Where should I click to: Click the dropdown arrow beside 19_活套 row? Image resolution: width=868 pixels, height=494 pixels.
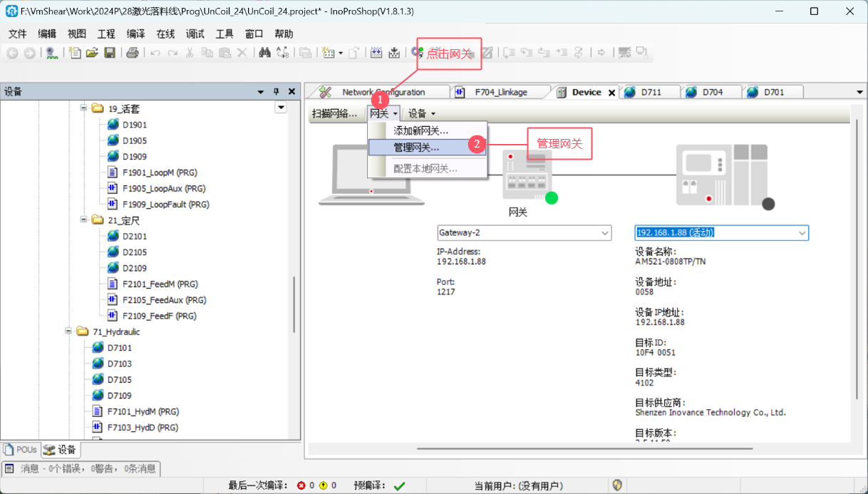pyautogui.click(x=281, y=108)
